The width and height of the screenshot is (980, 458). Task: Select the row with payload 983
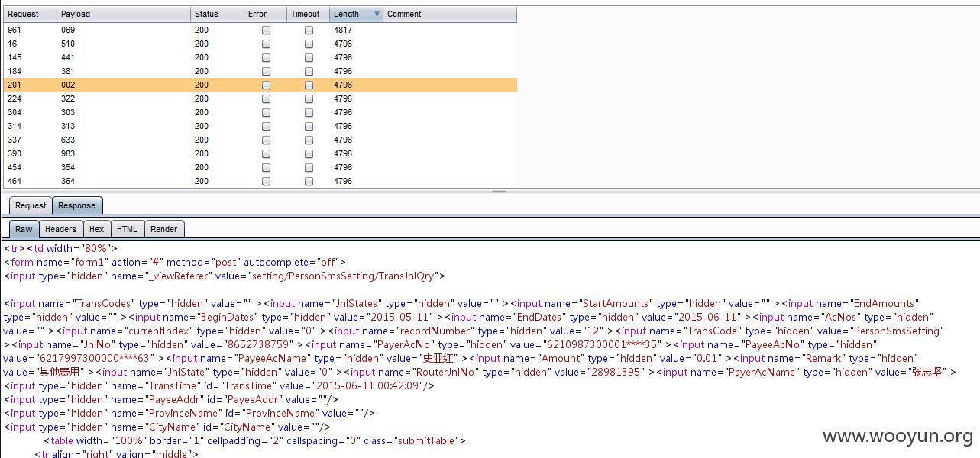coord(260,153)
